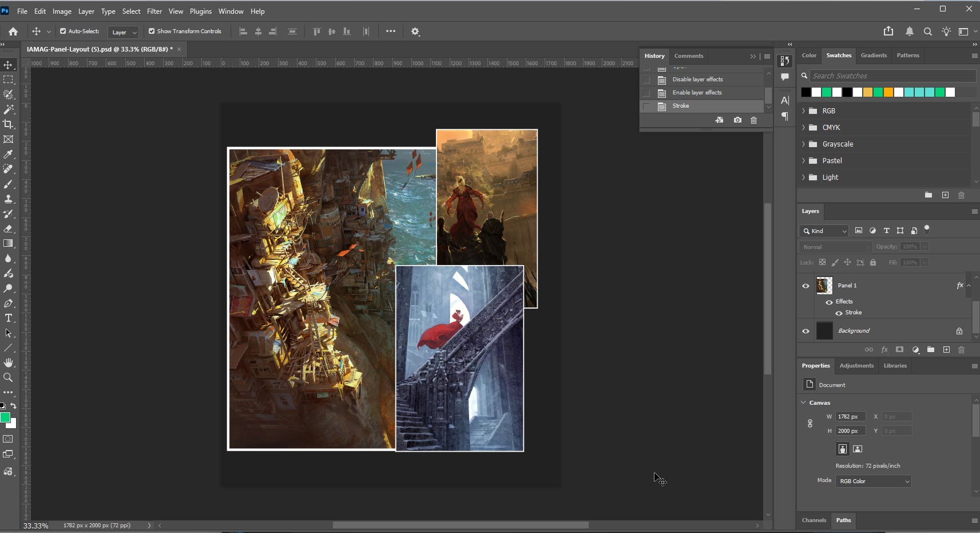Open the layer Kind filter dropdown

(x=824, y=231)
